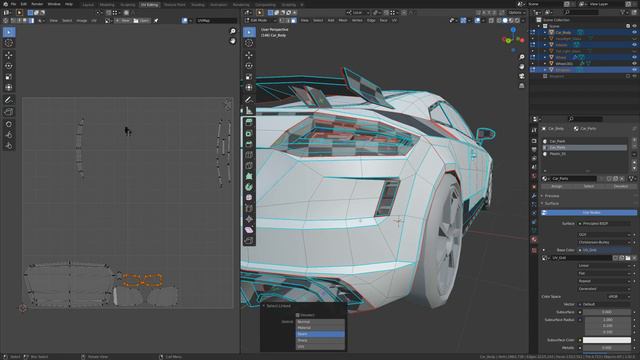Open the Linear interpolation dropdown

[604, 266]
